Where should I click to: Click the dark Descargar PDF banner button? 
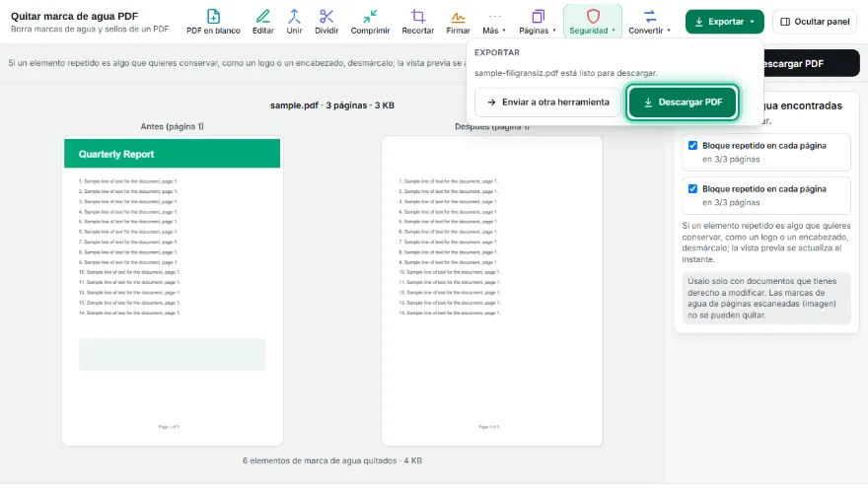tap(811, 64)
